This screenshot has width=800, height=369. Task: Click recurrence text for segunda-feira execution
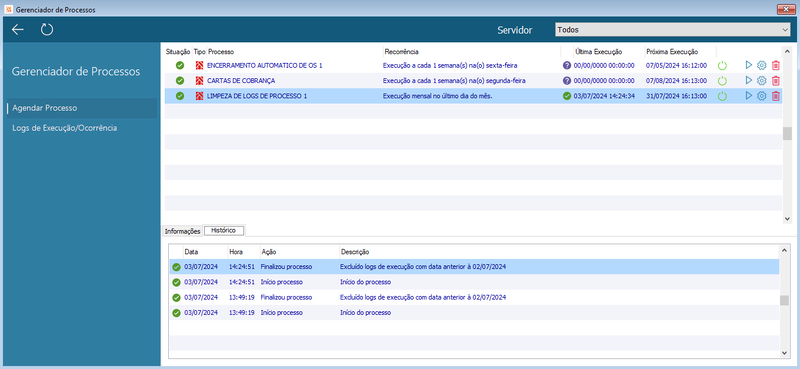click(x=455, y=81)
